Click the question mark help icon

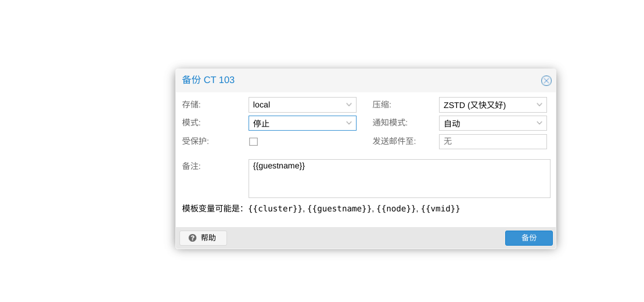click(193, 238)
